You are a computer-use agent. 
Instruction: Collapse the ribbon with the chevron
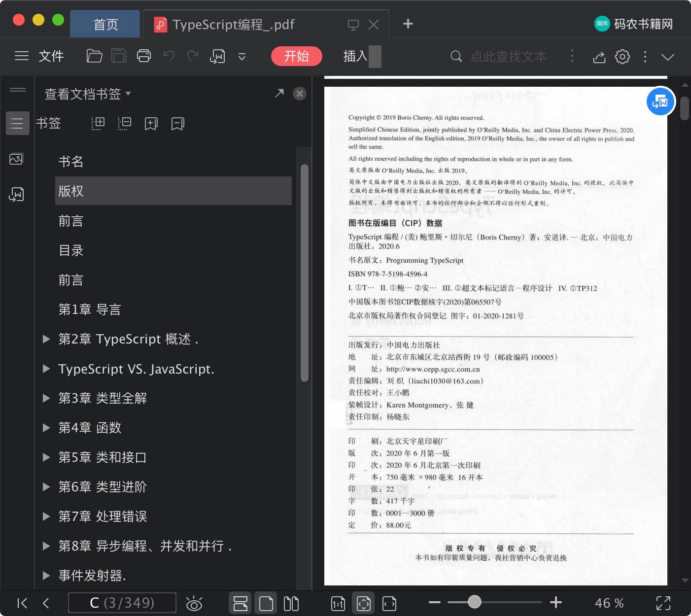(x=668, y=57)
